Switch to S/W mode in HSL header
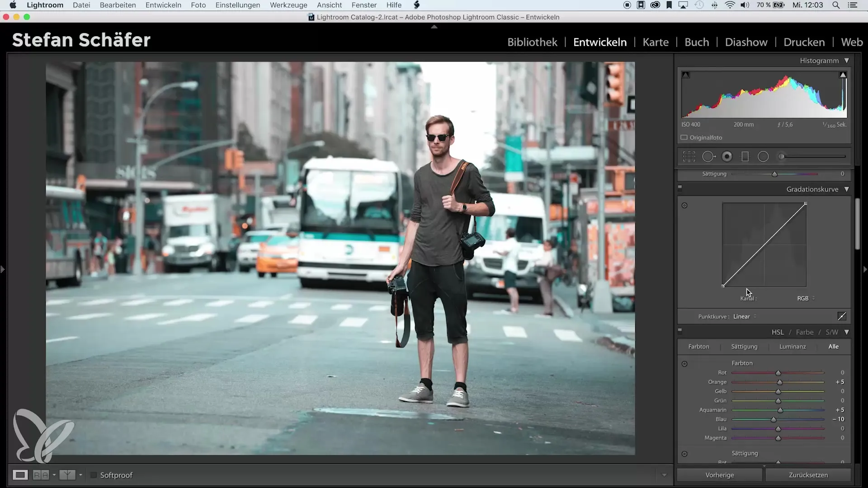This screenshot has width=868, height=488. (831, 332)
